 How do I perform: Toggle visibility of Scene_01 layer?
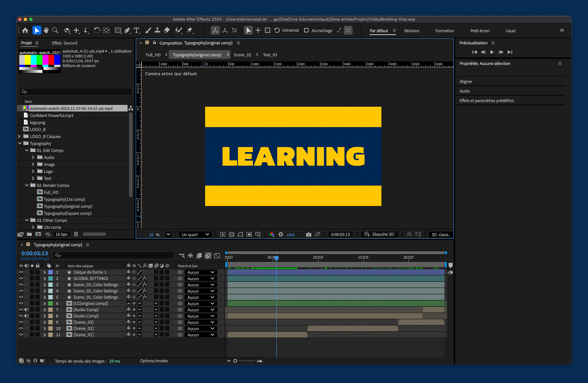[x=21, y=335]
